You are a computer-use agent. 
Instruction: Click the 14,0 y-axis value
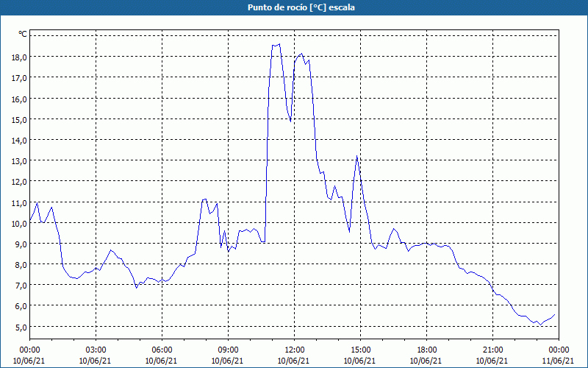tap(19, 141)
